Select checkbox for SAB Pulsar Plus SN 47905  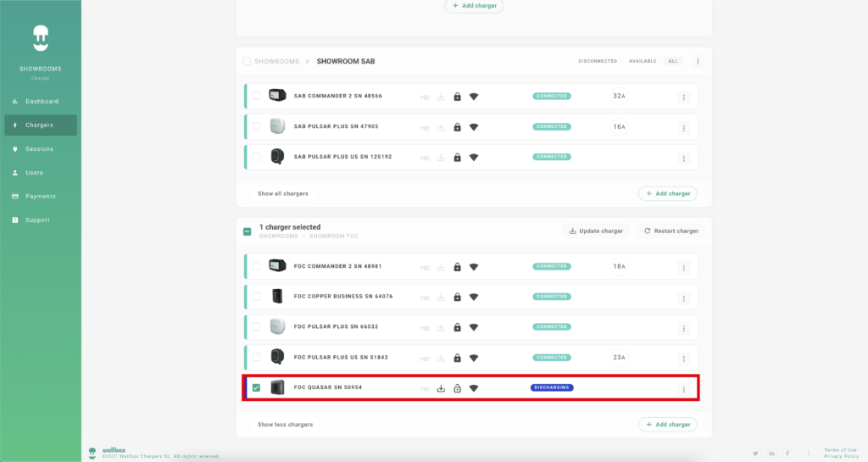point(256,126)
